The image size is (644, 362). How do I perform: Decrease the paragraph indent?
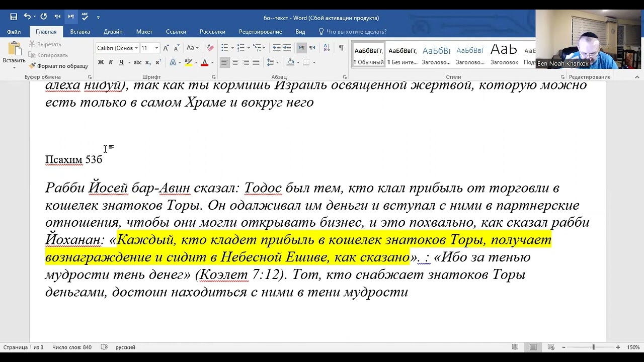point(277,48)
